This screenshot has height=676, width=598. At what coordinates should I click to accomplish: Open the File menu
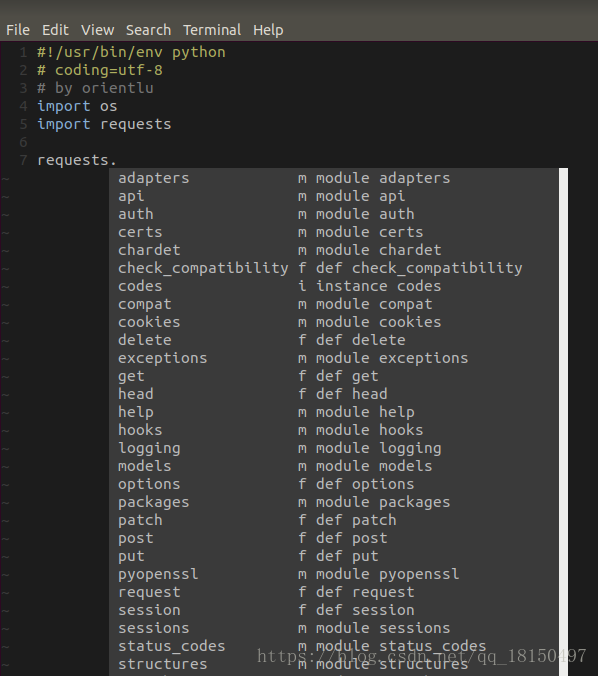[18, 30]
